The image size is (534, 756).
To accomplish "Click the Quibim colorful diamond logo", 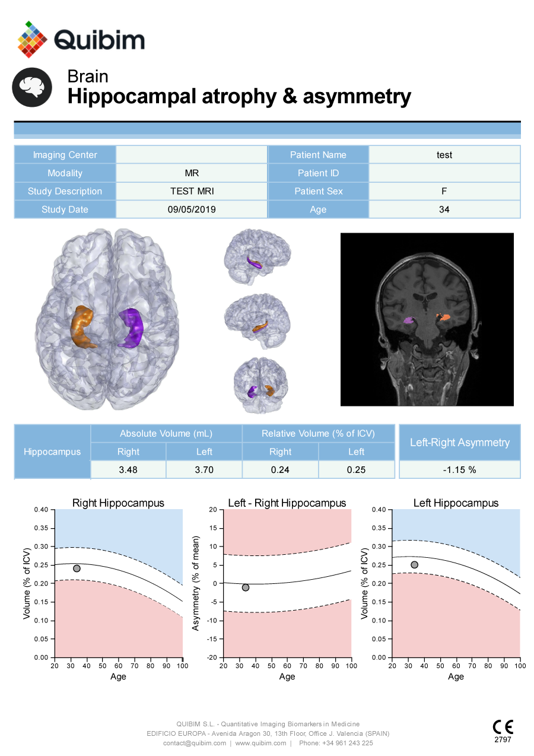I will click(x=33, y=40).
